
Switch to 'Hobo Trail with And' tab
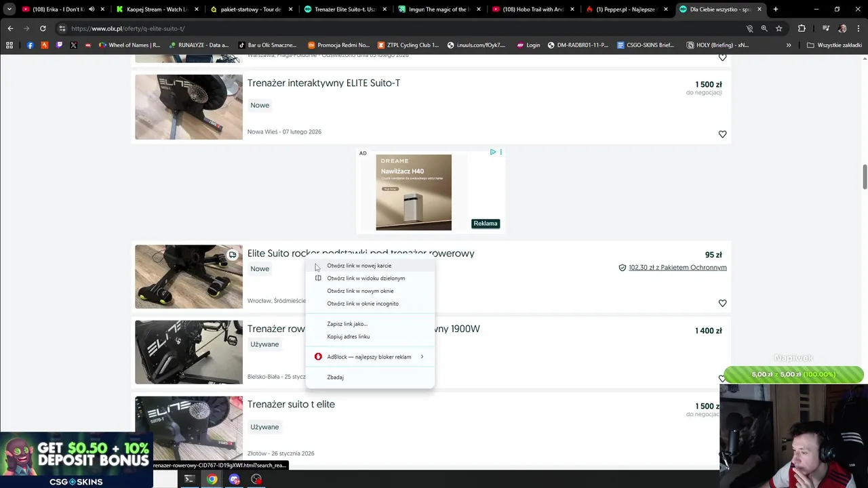[532, 9]
